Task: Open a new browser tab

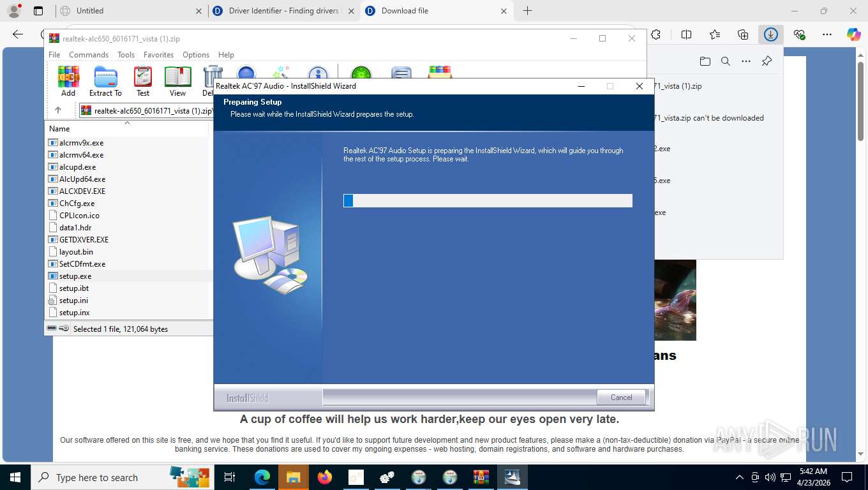Action: (x=527, y=11)
